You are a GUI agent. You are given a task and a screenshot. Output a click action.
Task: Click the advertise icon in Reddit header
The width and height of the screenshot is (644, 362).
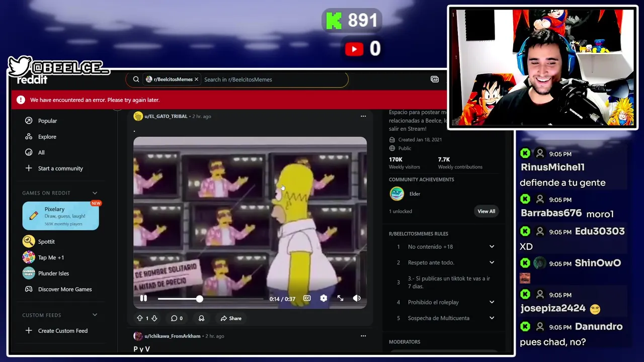point(435,79)
